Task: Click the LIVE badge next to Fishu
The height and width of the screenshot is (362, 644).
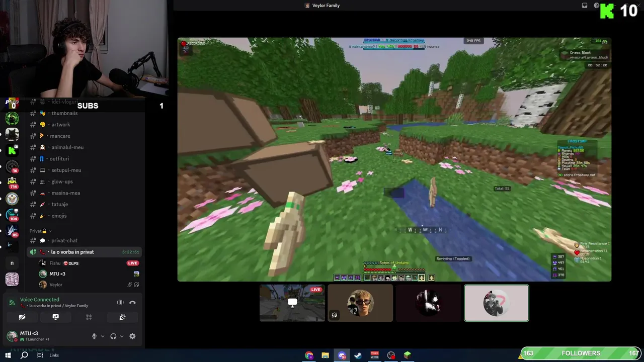Action: [x=132, y=263]
